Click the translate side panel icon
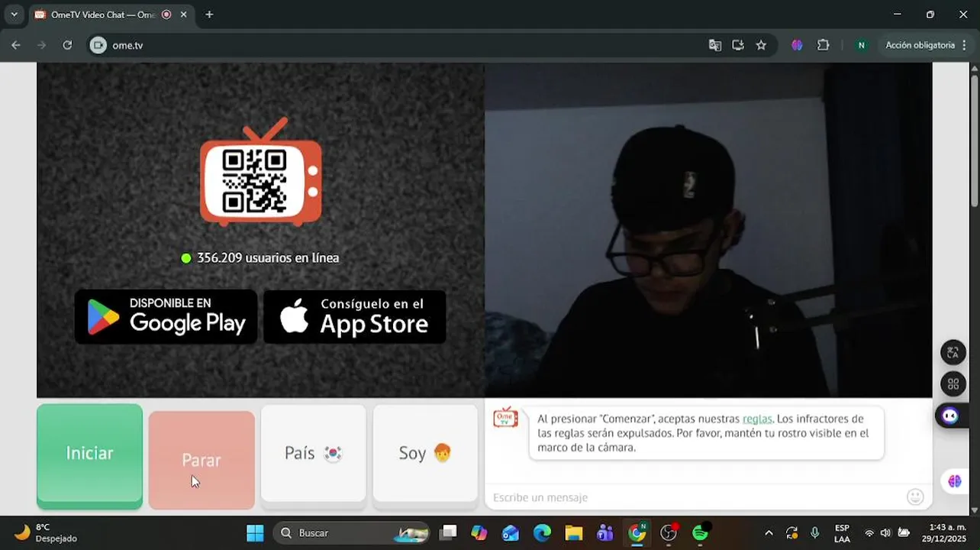980x550 pixels. pyautogui.click(x=953, y=352)
